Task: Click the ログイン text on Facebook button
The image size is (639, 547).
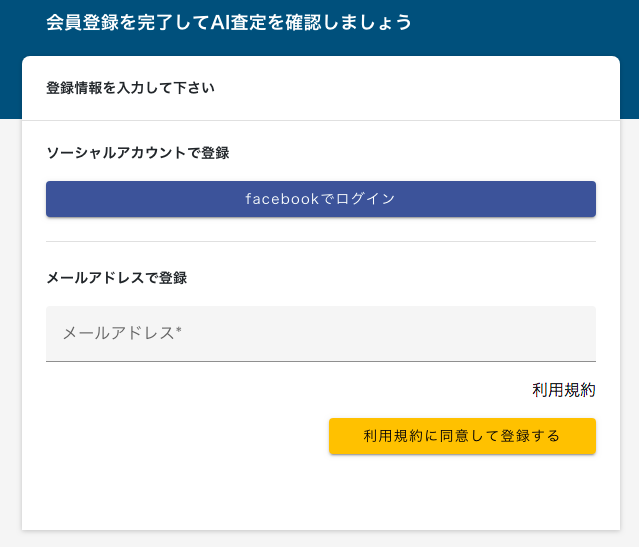Action: tap(366, 199)
